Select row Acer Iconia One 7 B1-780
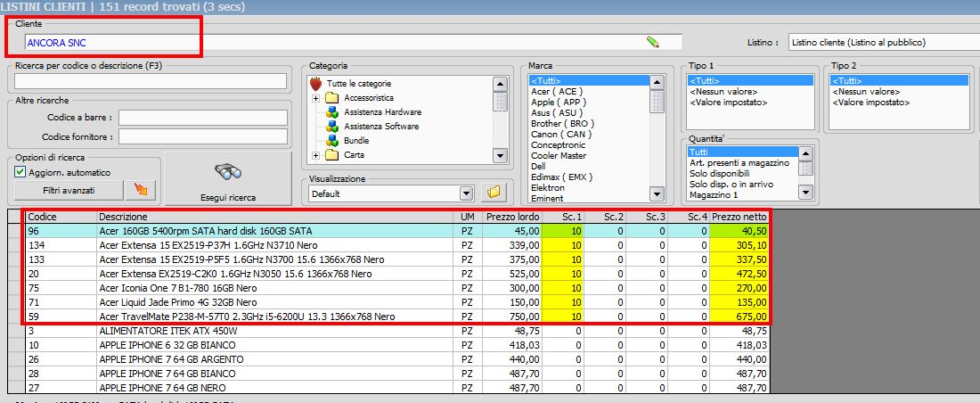Image resolution: width=980 pixels, height=403 pixels. [x=397, y=288]
